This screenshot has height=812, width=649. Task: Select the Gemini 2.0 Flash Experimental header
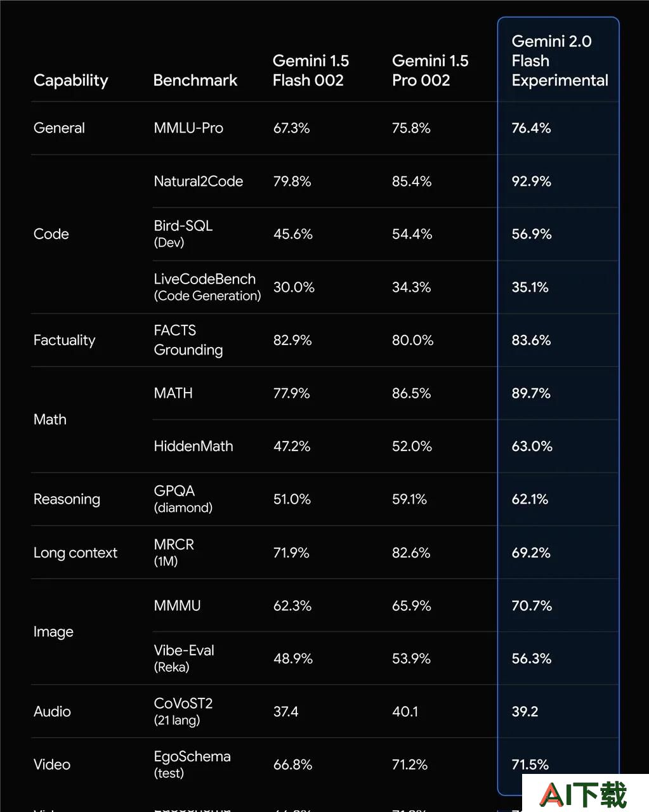(560, 61)
